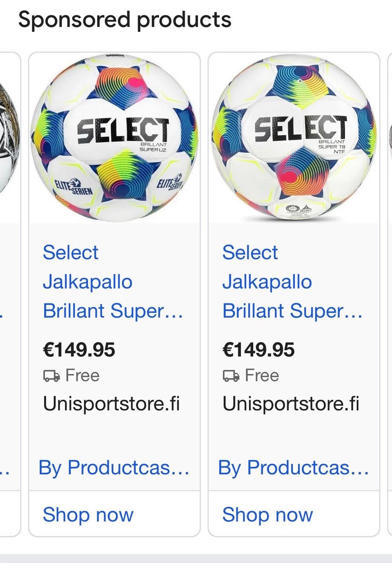Open the By Productcas… link on the Super UZ card
This screenshot has width=392, height=563.
[114, 467]
